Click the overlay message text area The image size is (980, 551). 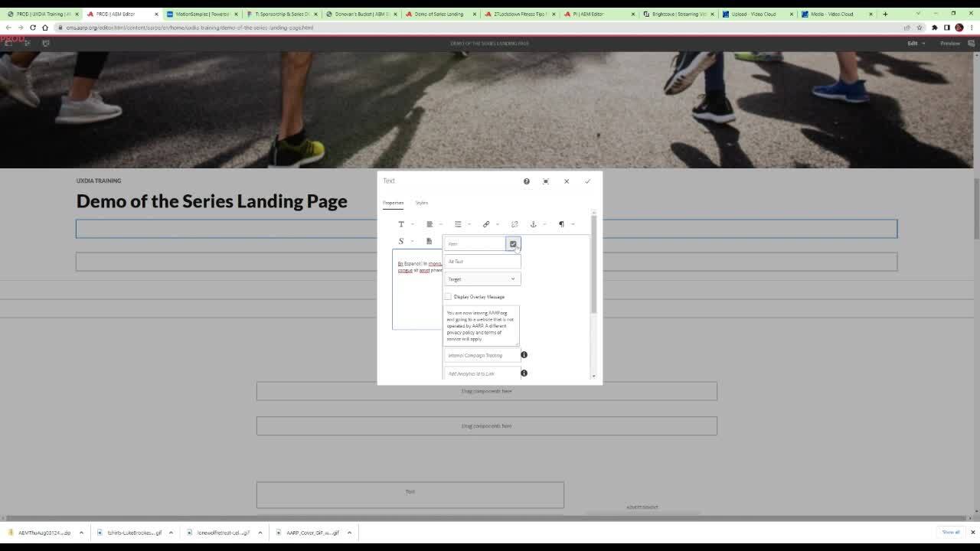(x=482, y=326)
